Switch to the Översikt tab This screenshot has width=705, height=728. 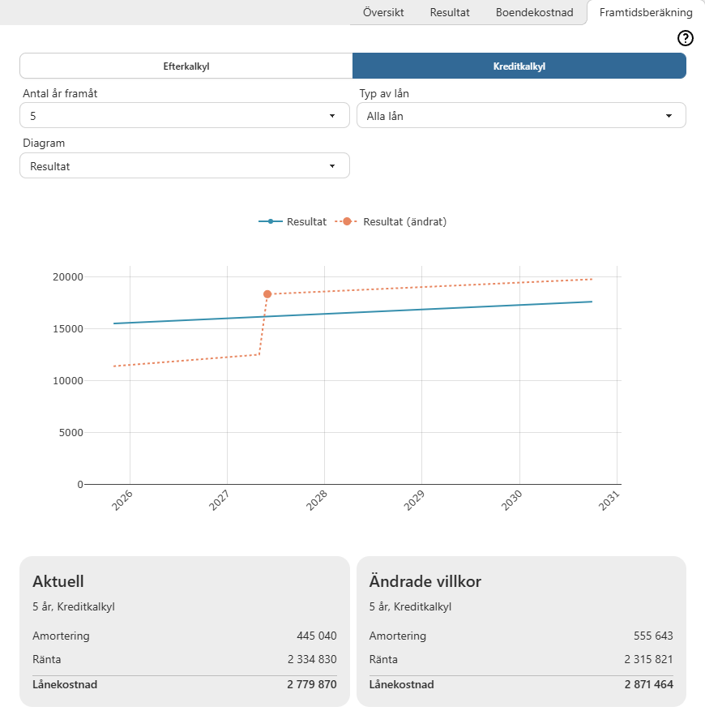click(x=384, y=13)
